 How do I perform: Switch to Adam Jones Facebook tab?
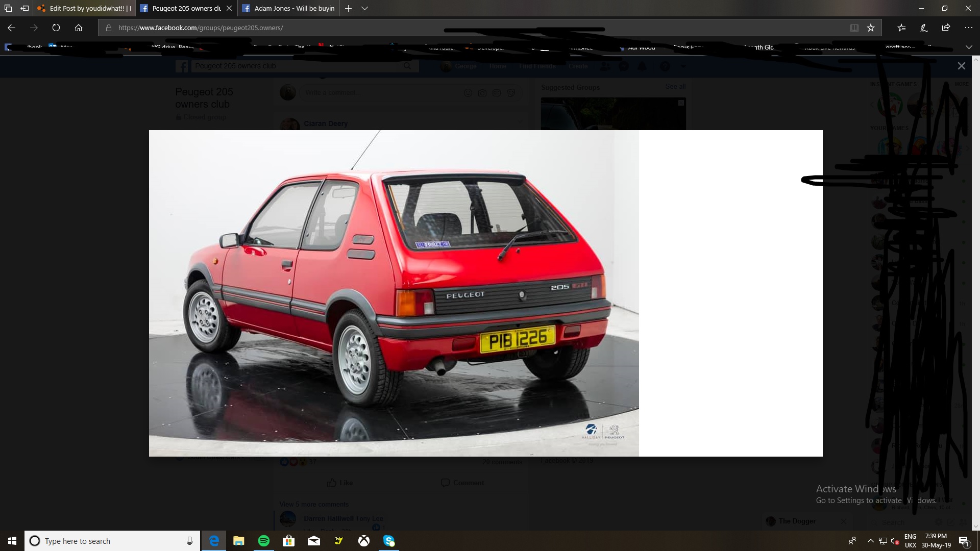289,8
